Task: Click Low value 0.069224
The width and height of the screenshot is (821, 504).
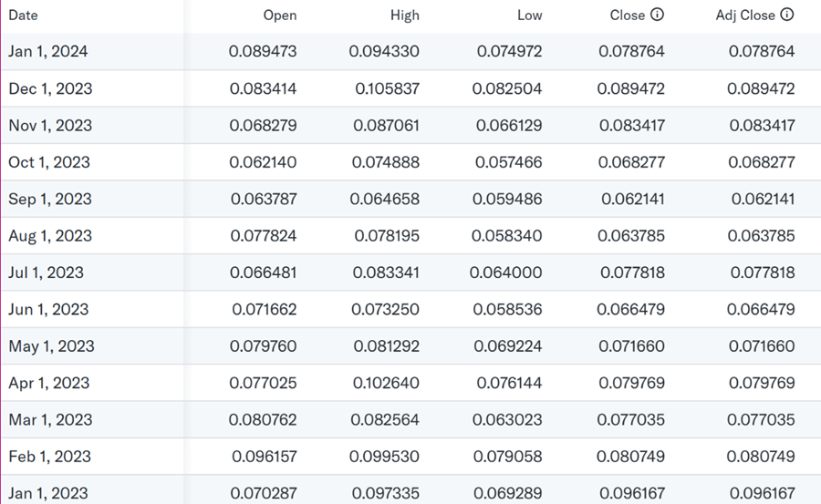Action: pyautogui.click(x=508, y=346)
